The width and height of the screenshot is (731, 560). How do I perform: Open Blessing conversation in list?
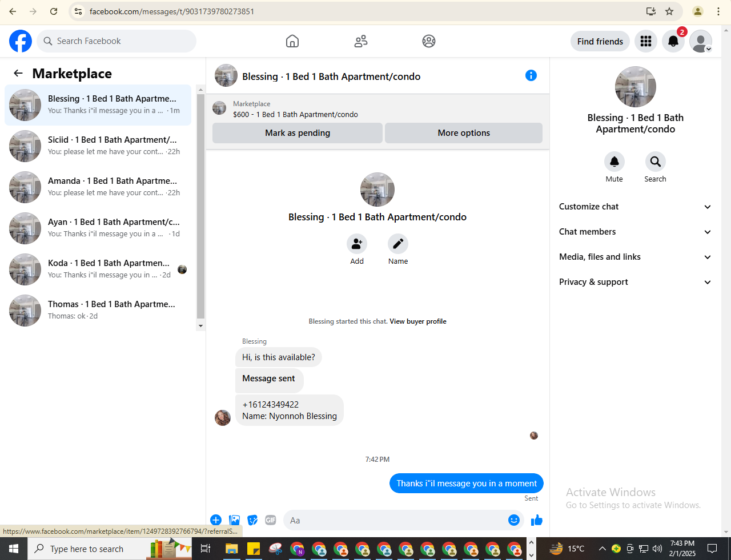[x=98, y=105]
